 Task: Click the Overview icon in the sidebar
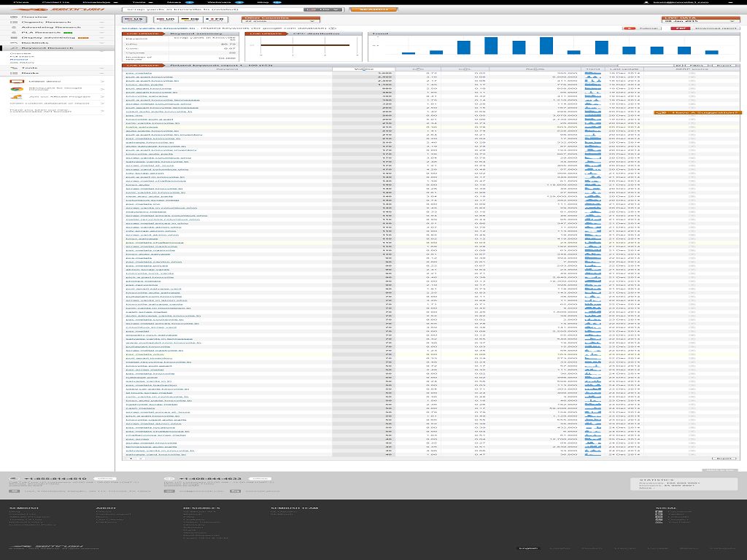click(x=15, y=17)
